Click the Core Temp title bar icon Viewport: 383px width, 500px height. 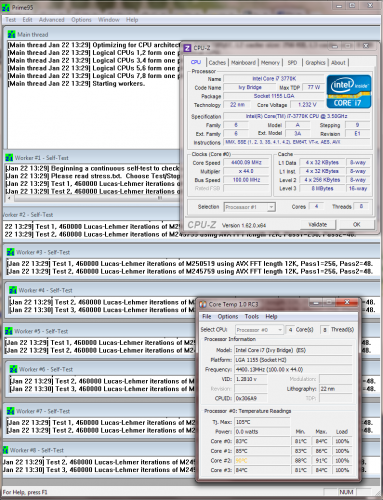coord(203,304)
